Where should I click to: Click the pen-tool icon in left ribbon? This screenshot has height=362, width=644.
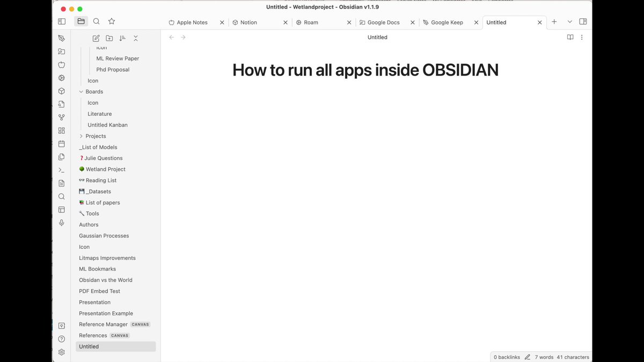[x=62, y=39]
